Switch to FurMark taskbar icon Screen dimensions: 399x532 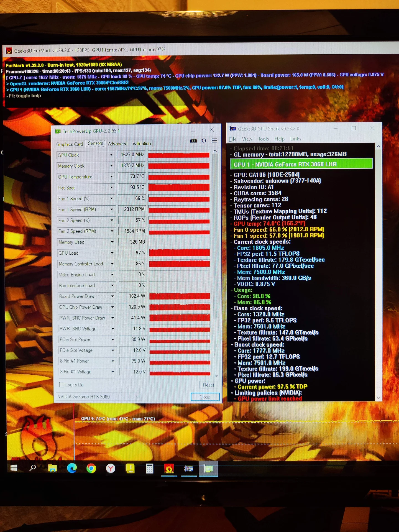click(169, 469)
